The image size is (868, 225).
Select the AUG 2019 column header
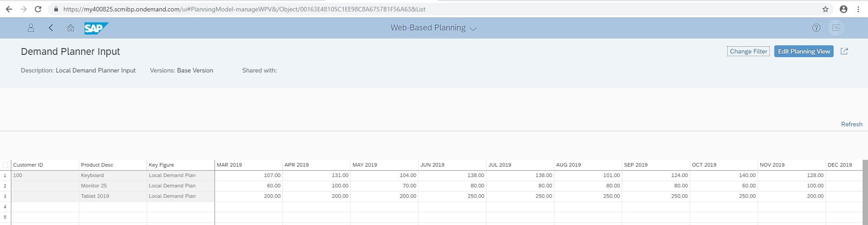(x=588, y=165)
